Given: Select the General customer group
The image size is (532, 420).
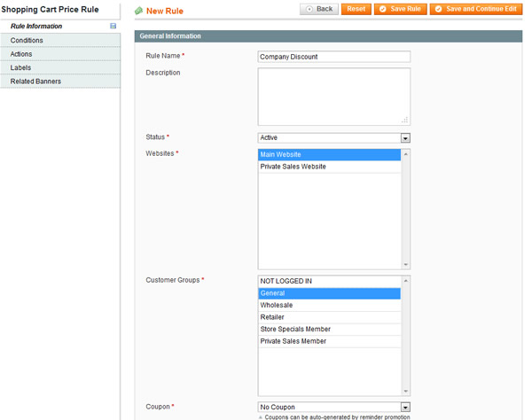Looking at the screenshot, I should click(330, 293).
